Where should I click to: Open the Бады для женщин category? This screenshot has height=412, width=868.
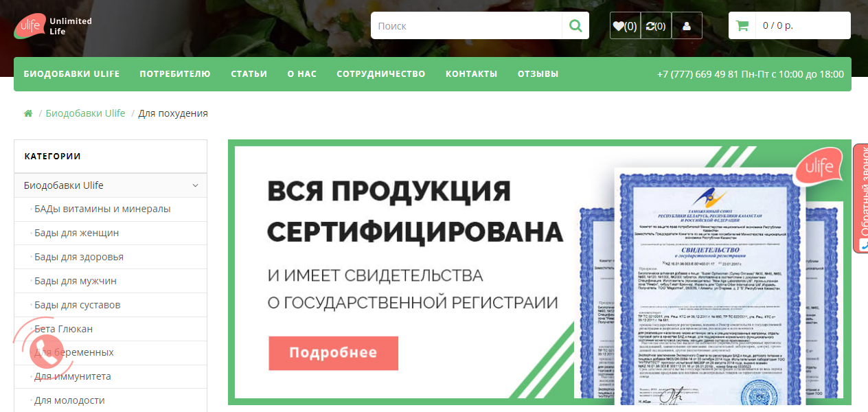click(x=76, y=233)
